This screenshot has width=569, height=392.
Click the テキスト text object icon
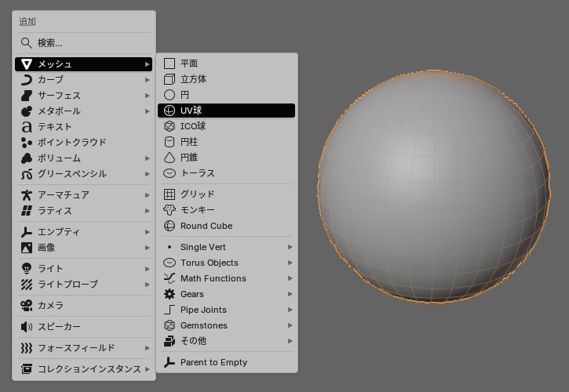[x=27, y=127]
